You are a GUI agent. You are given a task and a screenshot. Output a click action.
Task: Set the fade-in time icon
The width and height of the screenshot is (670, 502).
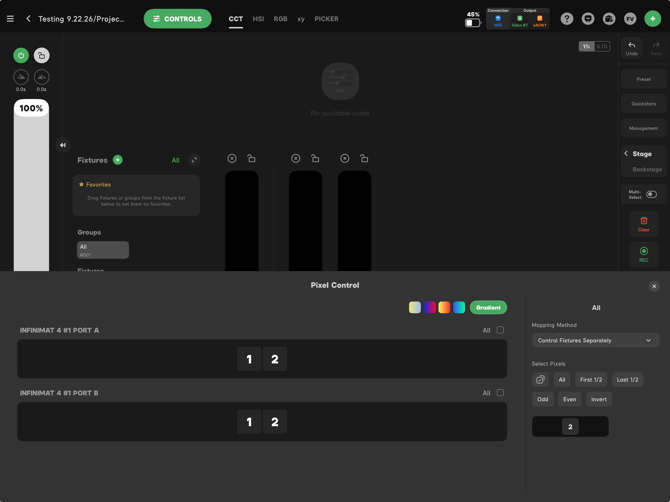coord(21,77)
